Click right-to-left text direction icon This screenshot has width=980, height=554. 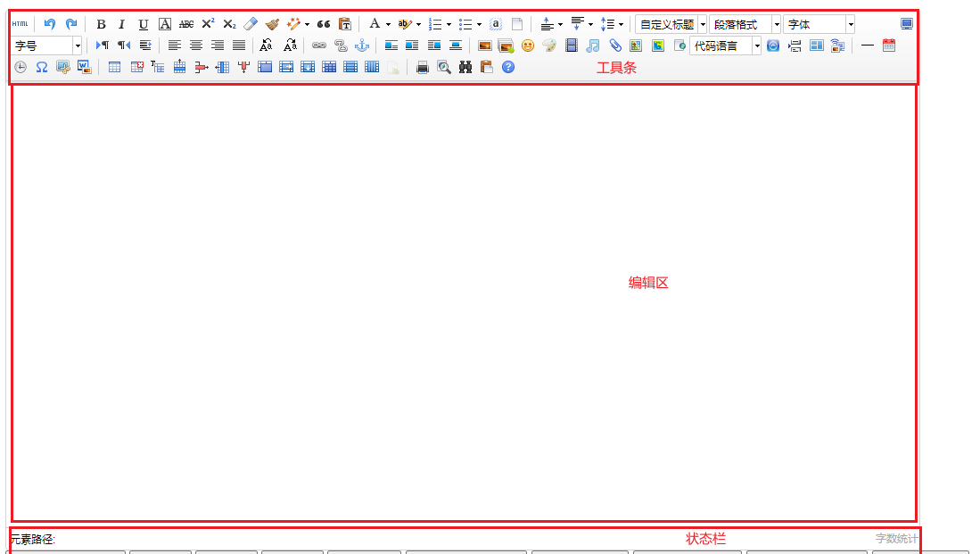[x=124, y=45]
